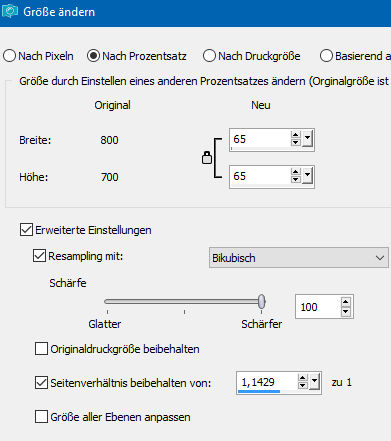Click the aspect ratio lock icon

pyautogui.click(x=207, y=158)
